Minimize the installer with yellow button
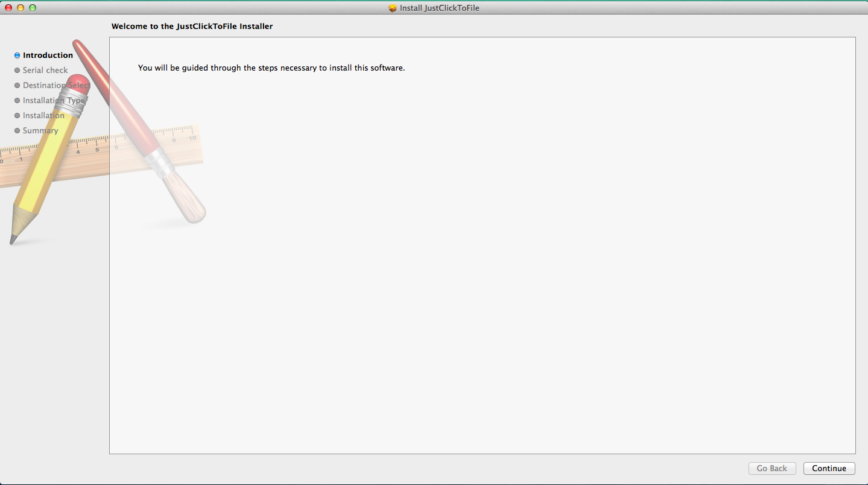This screenshot has width=868, height=485. [21, 8]
